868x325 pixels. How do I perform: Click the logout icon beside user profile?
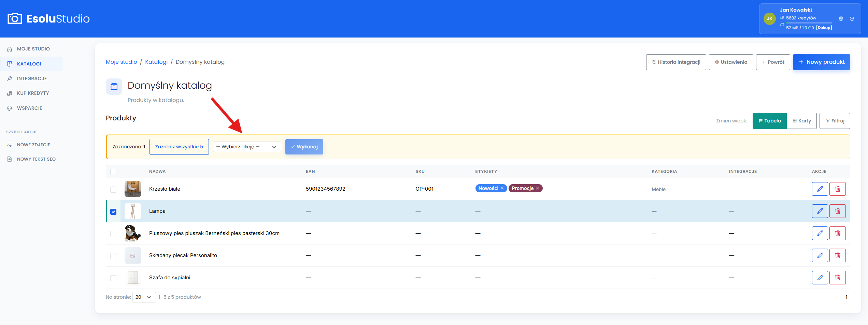[x=852, y=19]
